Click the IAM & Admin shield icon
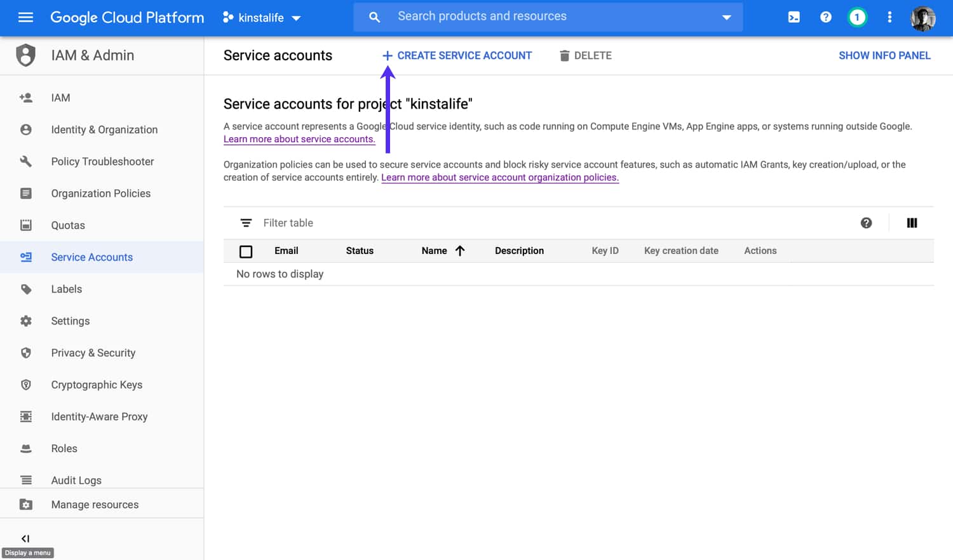Image resolution: width=953 pixels, height=560 pixels. pos(25,55)
